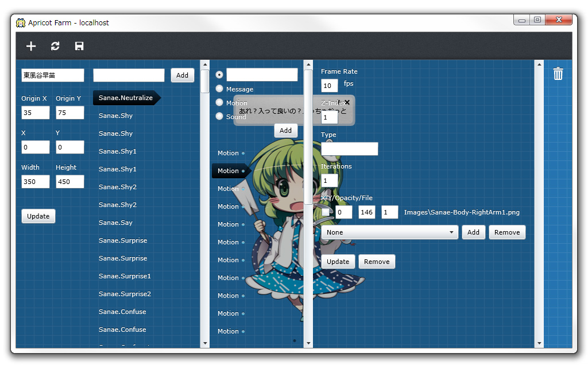Close the Japanese message bubble with its X
This screenshot has width=588, height=368.
click(x=347, y=102)
